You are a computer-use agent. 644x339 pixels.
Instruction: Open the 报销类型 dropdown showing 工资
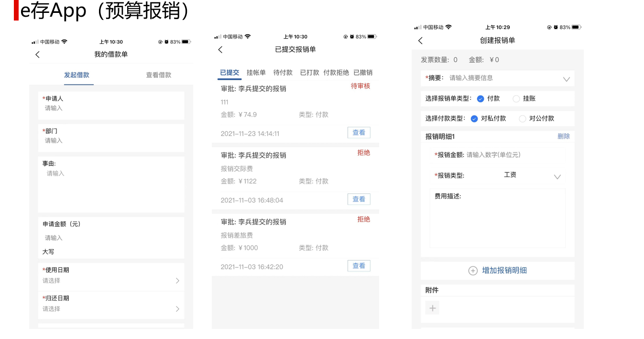557,176
